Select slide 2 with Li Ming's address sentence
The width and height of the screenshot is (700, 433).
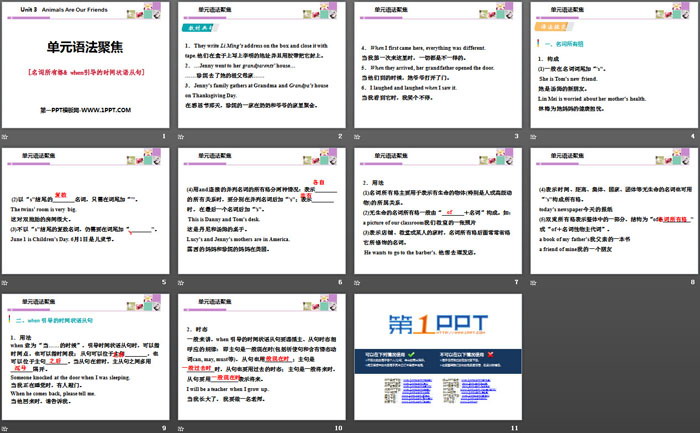pos(264,64)
